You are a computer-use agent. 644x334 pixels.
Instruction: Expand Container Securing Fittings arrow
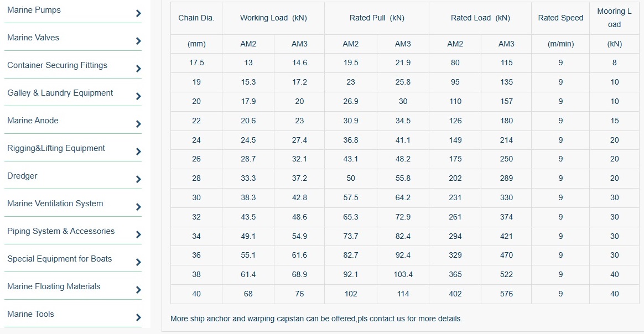tap(138, 69)
